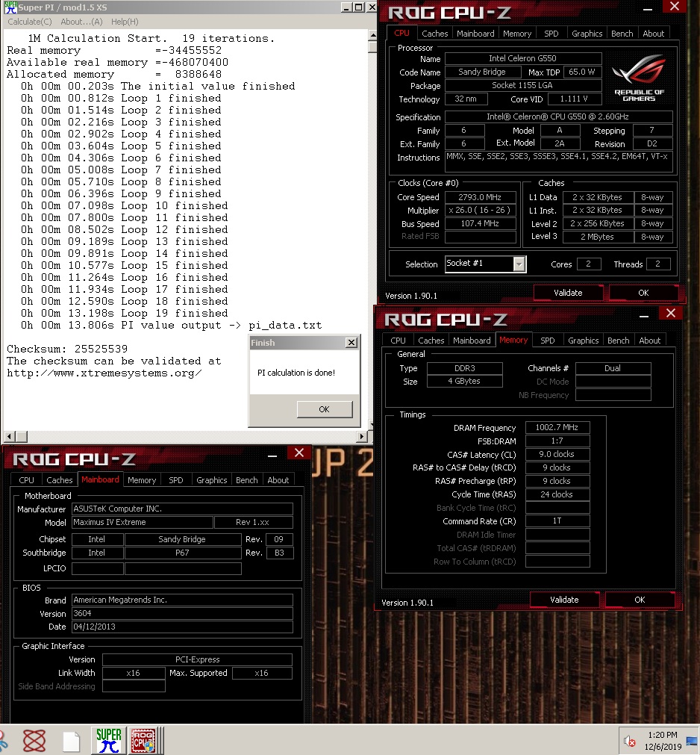The width and height of the screenshot is (700, 755).
Task: Minimize the Memory CPU-Z window
Action: click(x=644, y=316)
